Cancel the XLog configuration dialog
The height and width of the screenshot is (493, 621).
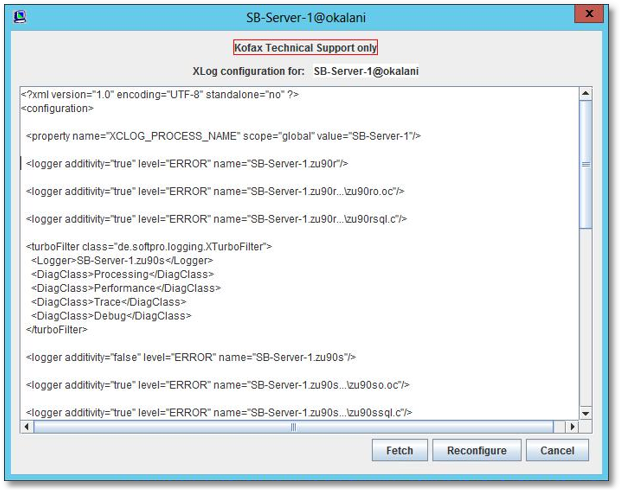(557, 450)
